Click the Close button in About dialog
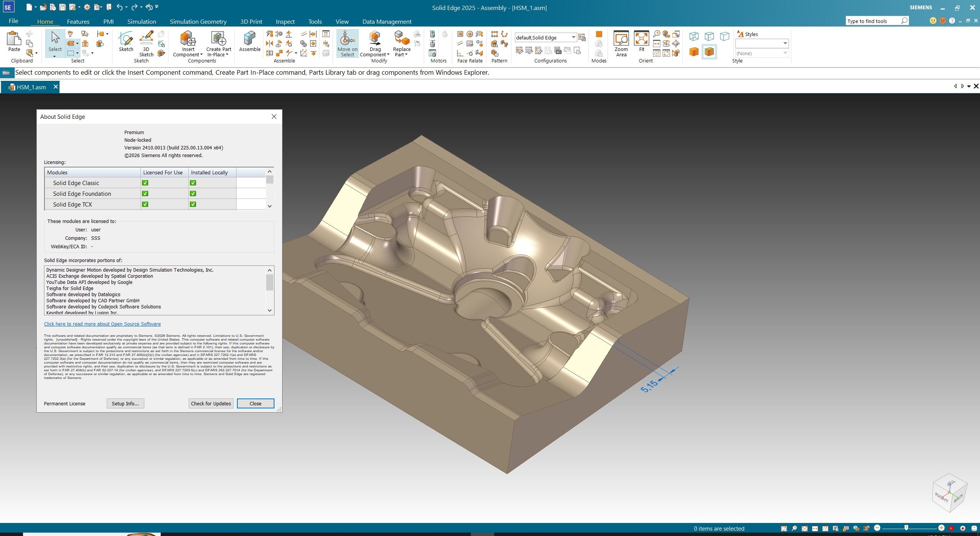This screenshot has width=980, height=536. 255,403
